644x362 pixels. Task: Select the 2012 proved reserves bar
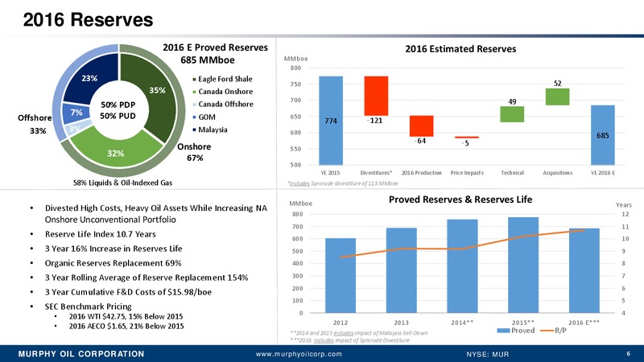341,275
